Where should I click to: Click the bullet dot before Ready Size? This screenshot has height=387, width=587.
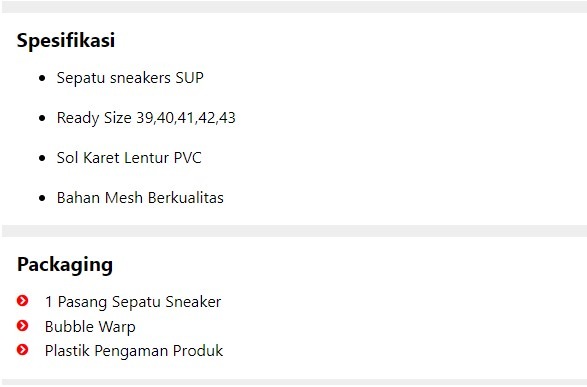[x=42, y=118]
